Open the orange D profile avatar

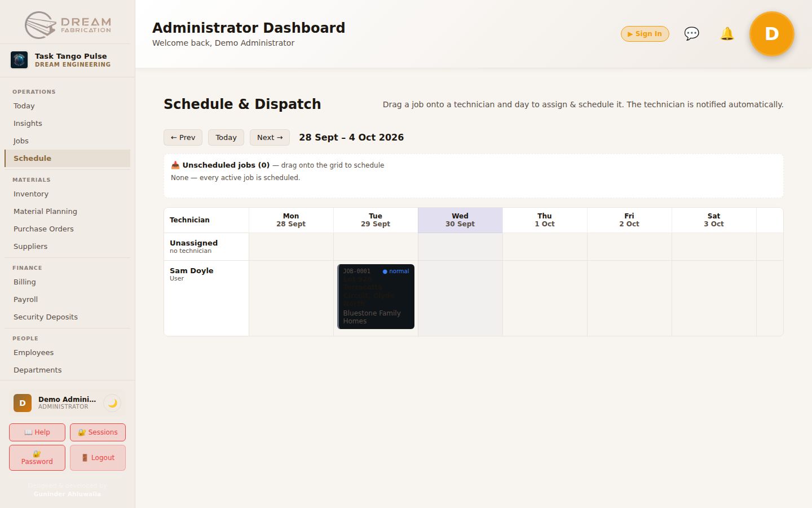[x=771, y=34]
